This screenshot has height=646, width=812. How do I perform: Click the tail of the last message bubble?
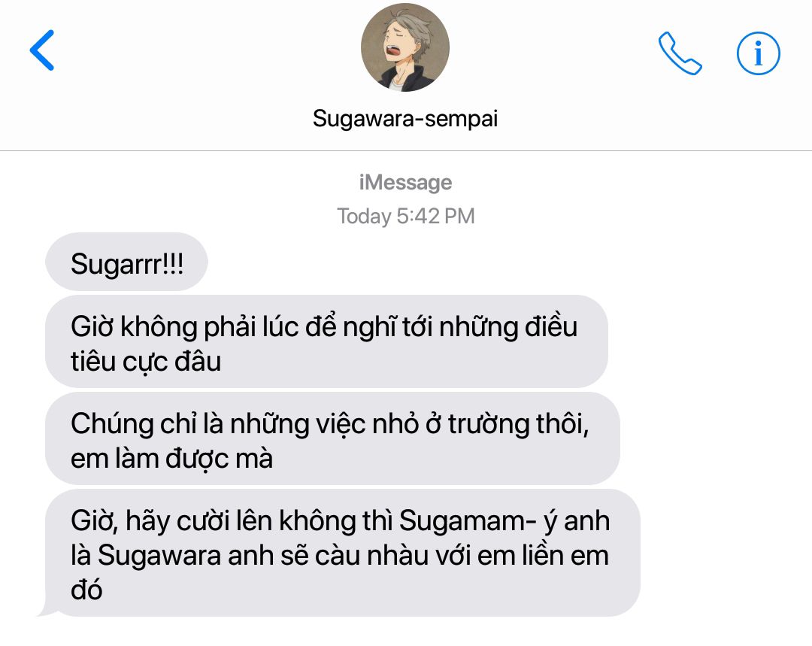tap(46, 610)
